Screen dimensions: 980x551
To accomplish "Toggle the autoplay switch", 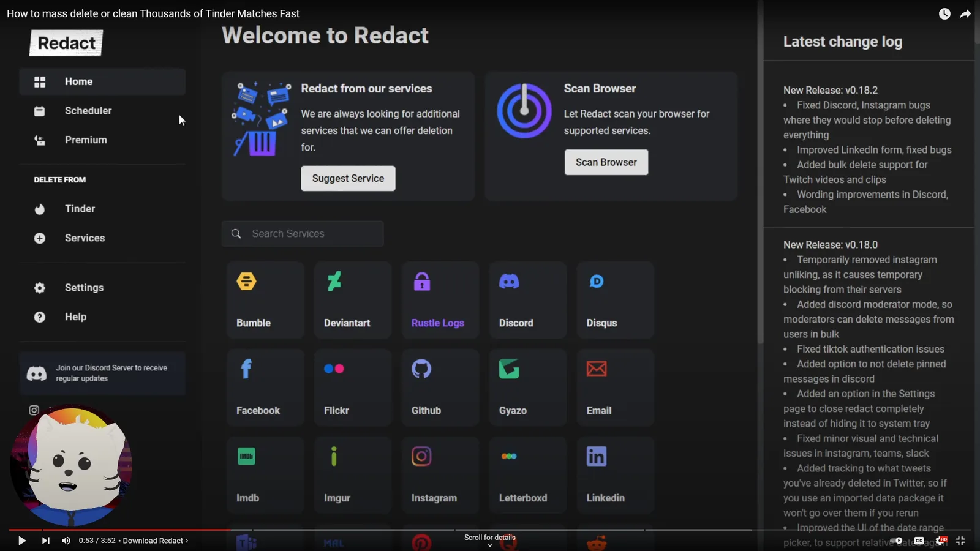I will (x=896, y=541).
